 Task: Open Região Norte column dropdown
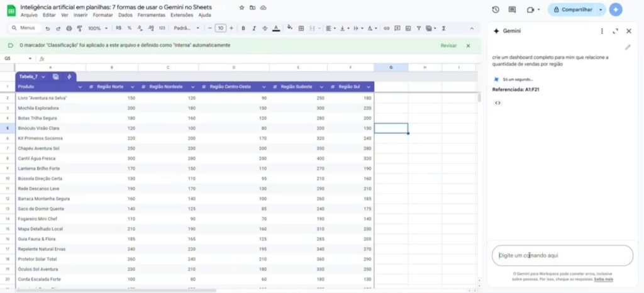point(132,87)
